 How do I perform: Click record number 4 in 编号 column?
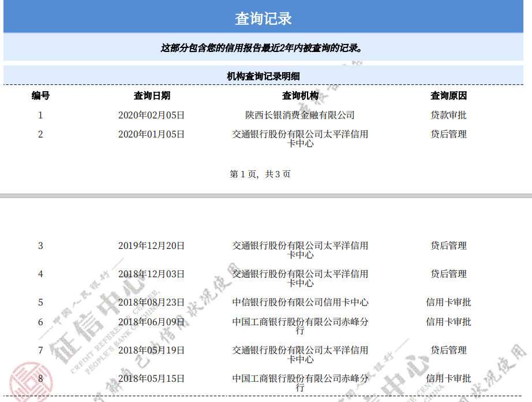click(40, 274)
